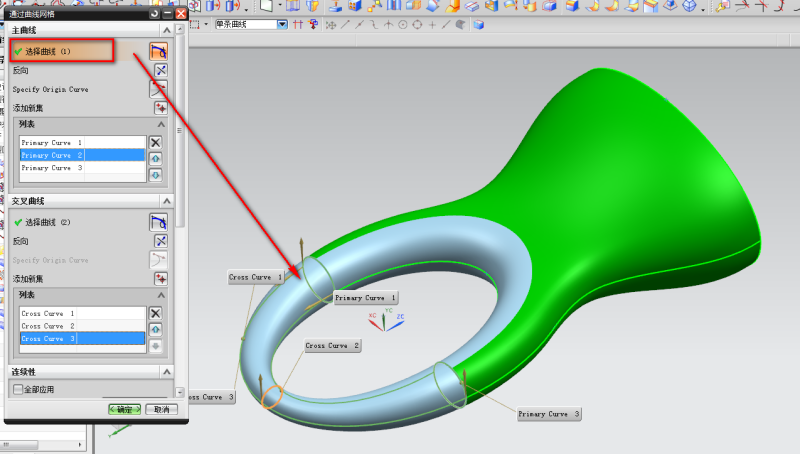Click add new set icon under 交叉曲线
The width and height of the screenshot is (800, 454).
(x=160, y=278)
